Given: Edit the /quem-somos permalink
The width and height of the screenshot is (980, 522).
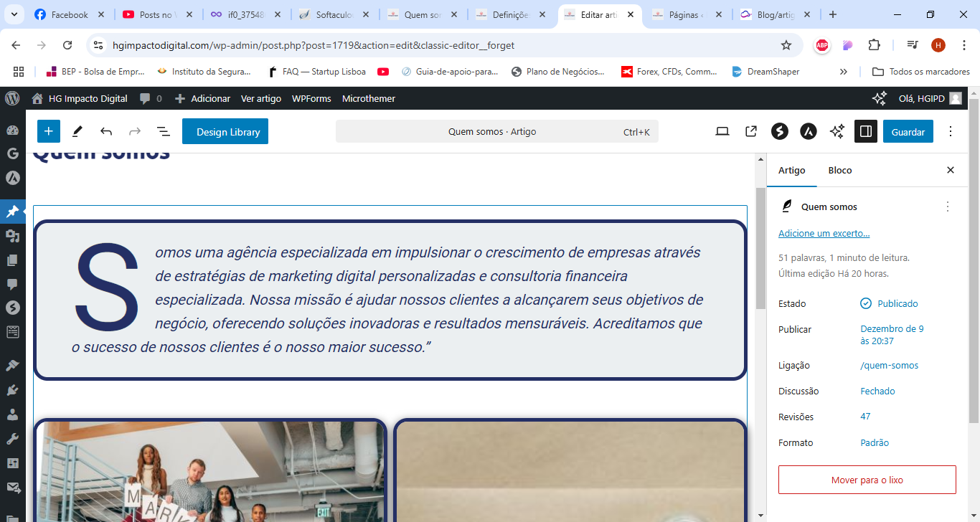Looking at the screenshot, I should (890, 365).
